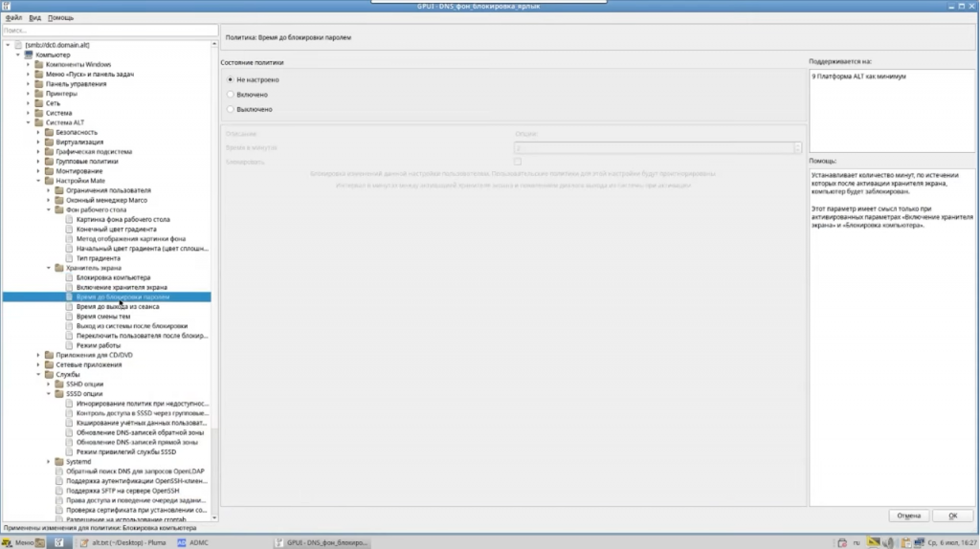
Task: Select the «Не настроено» radio button
Action: pos(231,79)
